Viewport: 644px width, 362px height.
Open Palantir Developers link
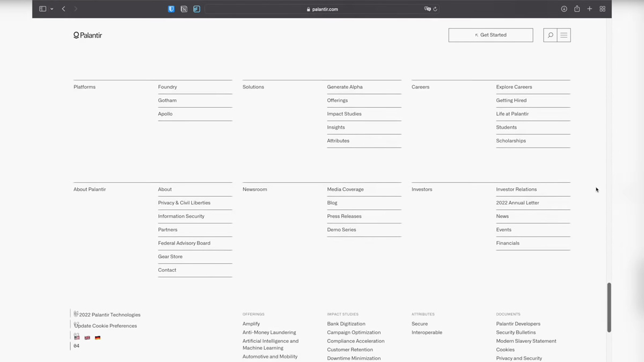click(x=518, y=324)
